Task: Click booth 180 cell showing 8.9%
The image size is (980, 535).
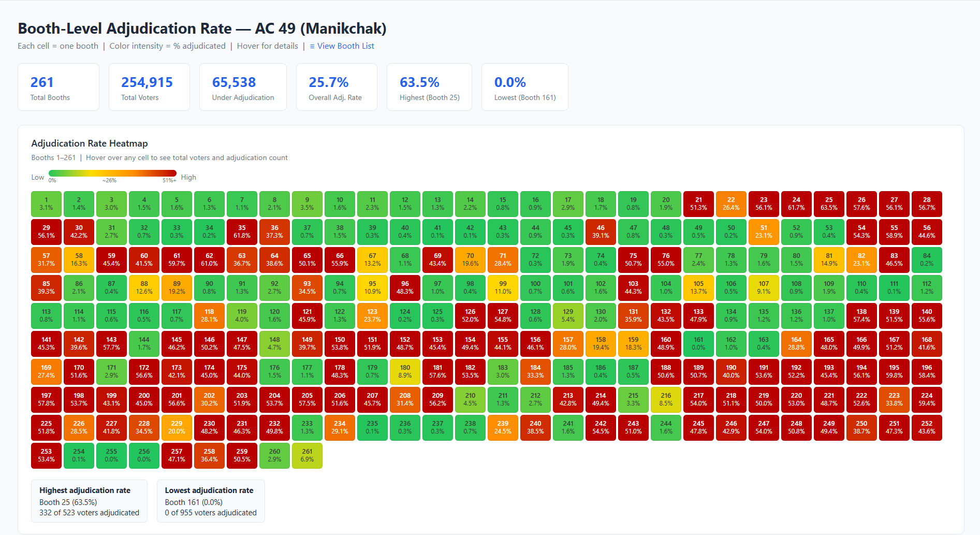Action: tap(405, 371)
